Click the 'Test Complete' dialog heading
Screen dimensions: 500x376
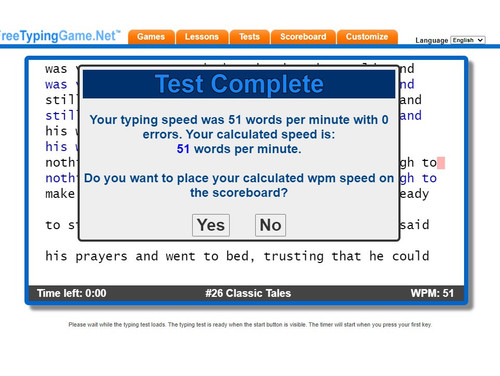(x=239, y=84)
